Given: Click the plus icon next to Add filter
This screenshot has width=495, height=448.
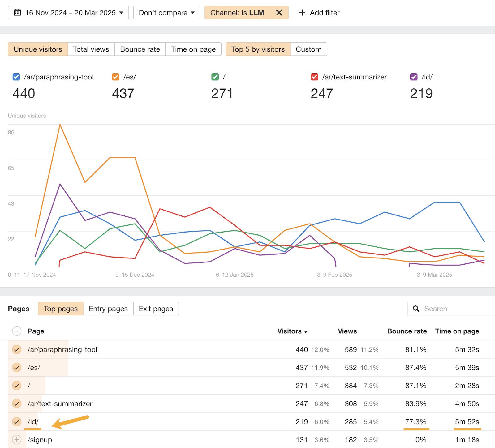Looking at the screenshot, I should [302, 13].
